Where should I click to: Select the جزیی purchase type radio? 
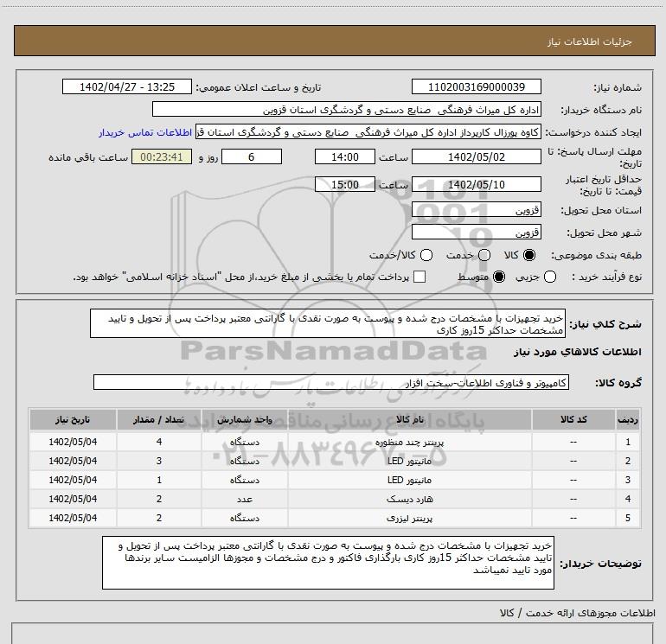coord(550,277)
